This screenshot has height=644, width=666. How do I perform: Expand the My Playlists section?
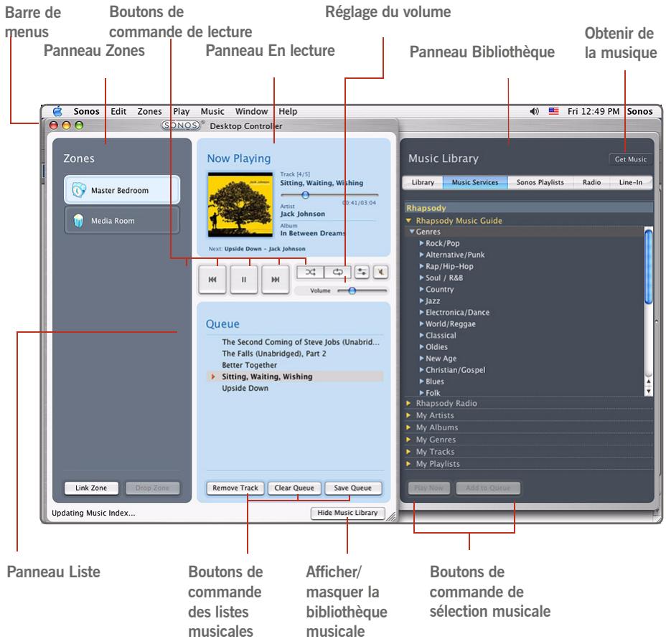(x=408, y=463)
